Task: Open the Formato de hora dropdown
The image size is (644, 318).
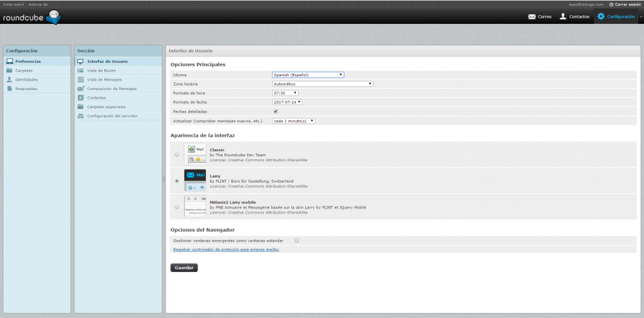Action: coord(285,93)
